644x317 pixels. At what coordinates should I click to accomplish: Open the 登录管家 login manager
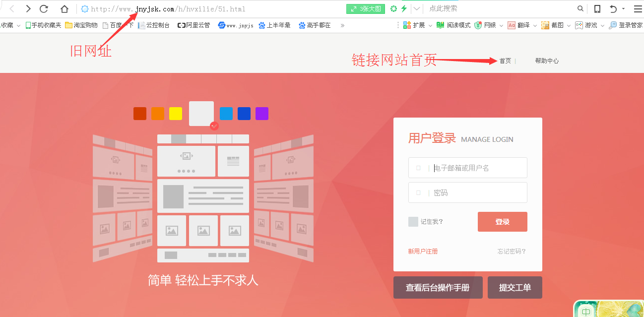(x=627, y=25)
